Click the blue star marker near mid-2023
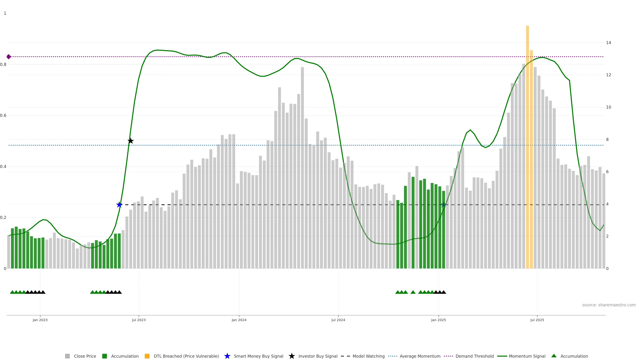The width and height of the screenshot is (644, 362). [119, 205]
